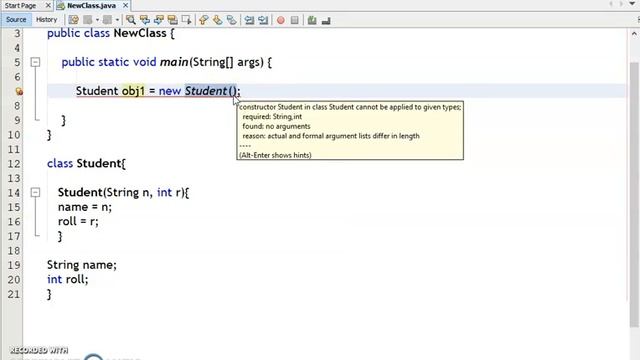Click the Forward navigation toolbar icon
The height and width of the screenshot is (360, 640).
click(107, 20)
